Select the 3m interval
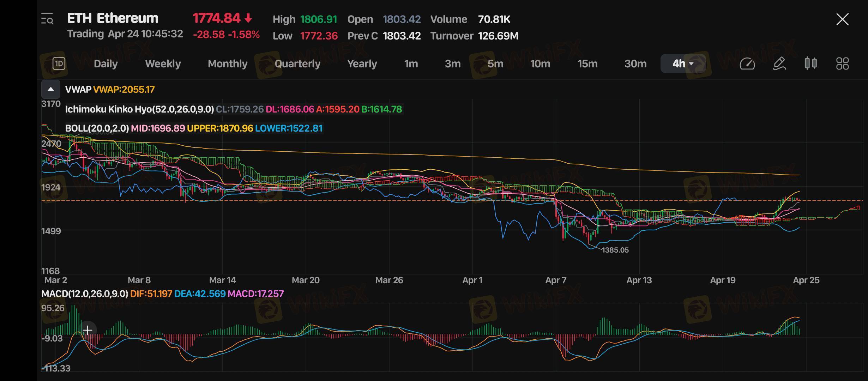868x381 pixels. (x=453, y=64)
